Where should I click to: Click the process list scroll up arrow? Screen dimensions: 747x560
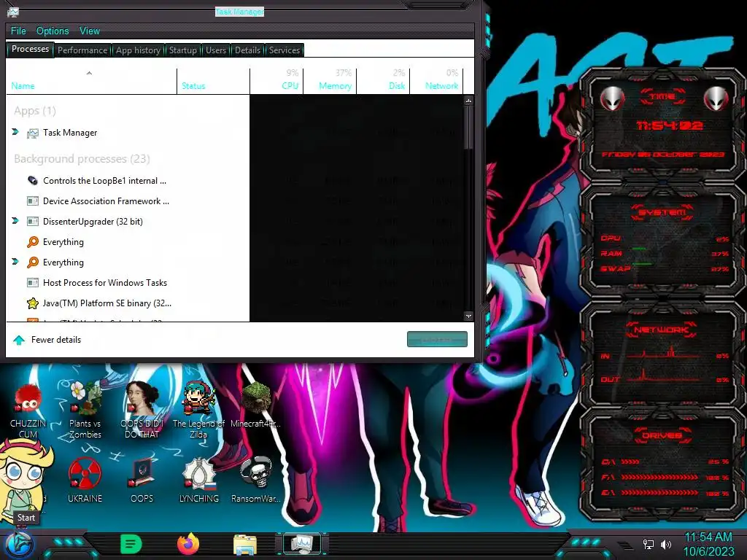(x=469, y=101)
